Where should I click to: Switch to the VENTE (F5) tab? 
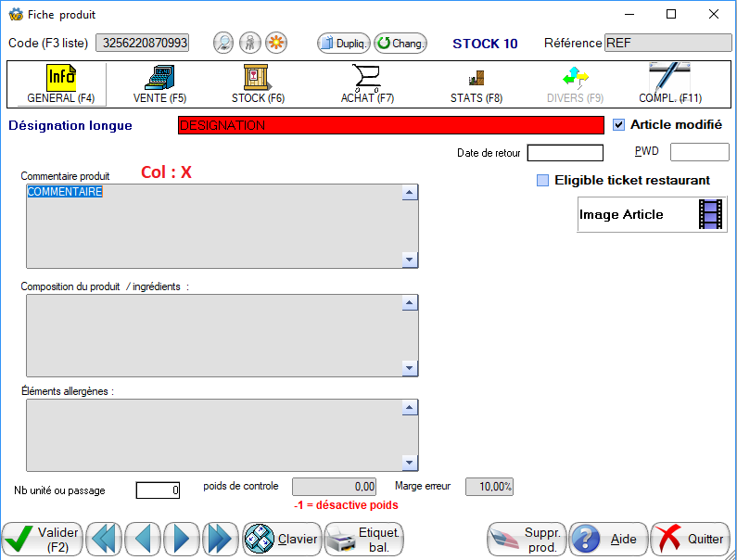point(159,83)
